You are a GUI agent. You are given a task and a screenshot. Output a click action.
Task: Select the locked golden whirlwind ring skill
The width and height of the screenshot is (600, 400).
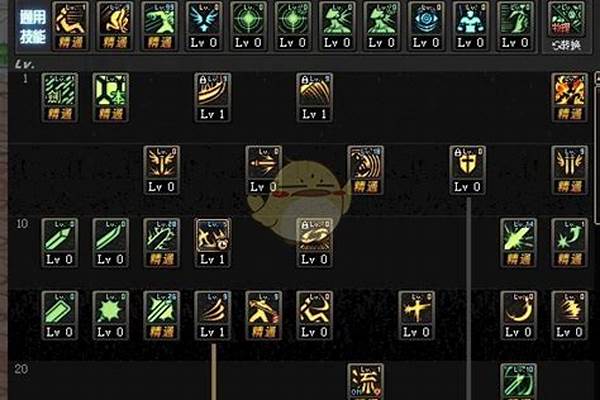coord(315,242)
